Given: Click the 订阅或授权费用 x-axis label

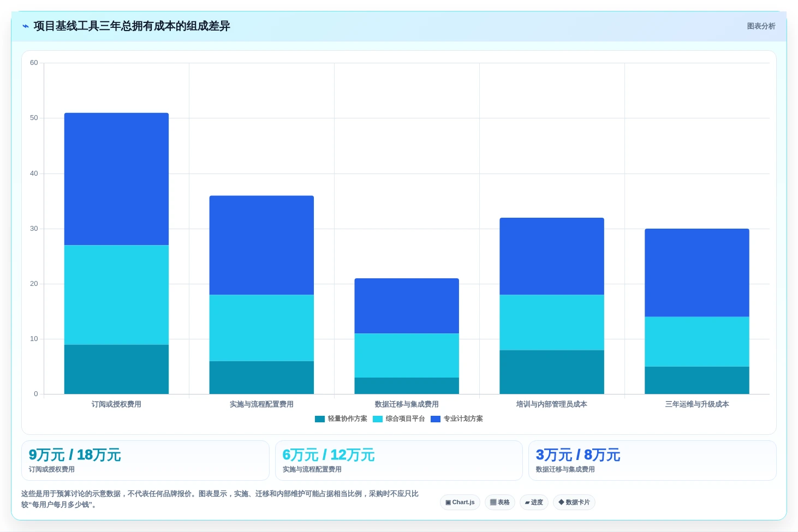Looking at the screenshot, I should pyautogui.click(x=116, y=404).
